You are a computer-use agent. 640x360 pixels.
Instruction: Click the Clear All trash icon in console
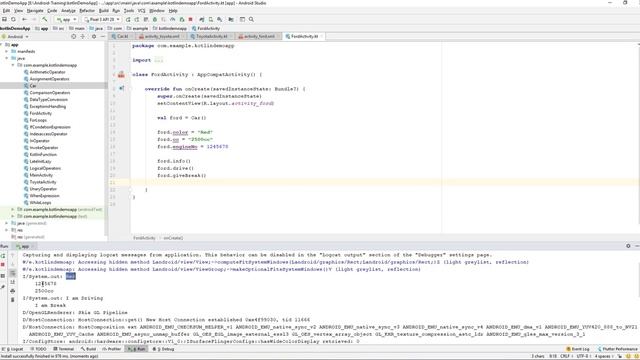[x=13, y=300]
